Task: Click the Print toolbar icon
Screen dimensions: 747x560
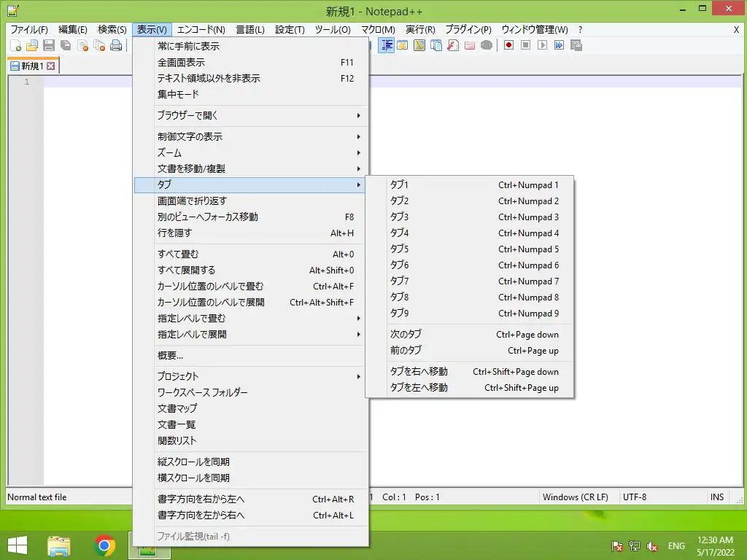Action: (116, 45)
